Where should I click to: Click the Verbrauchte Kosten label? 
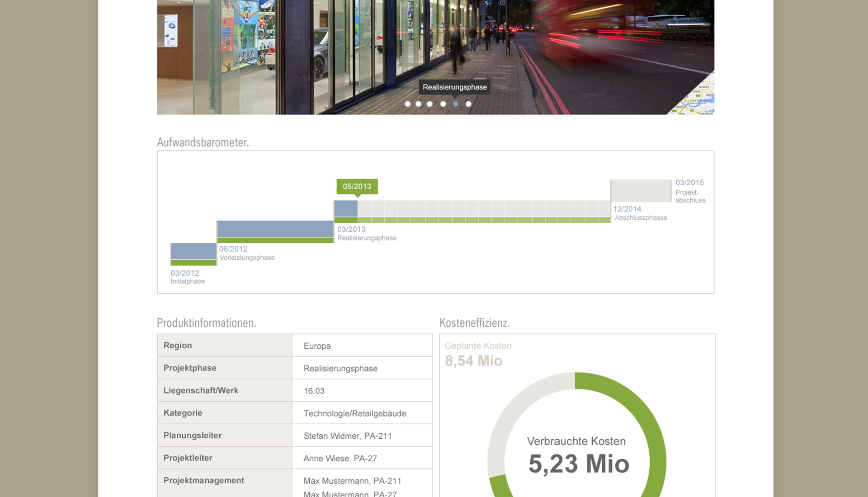tap(576, 441)
